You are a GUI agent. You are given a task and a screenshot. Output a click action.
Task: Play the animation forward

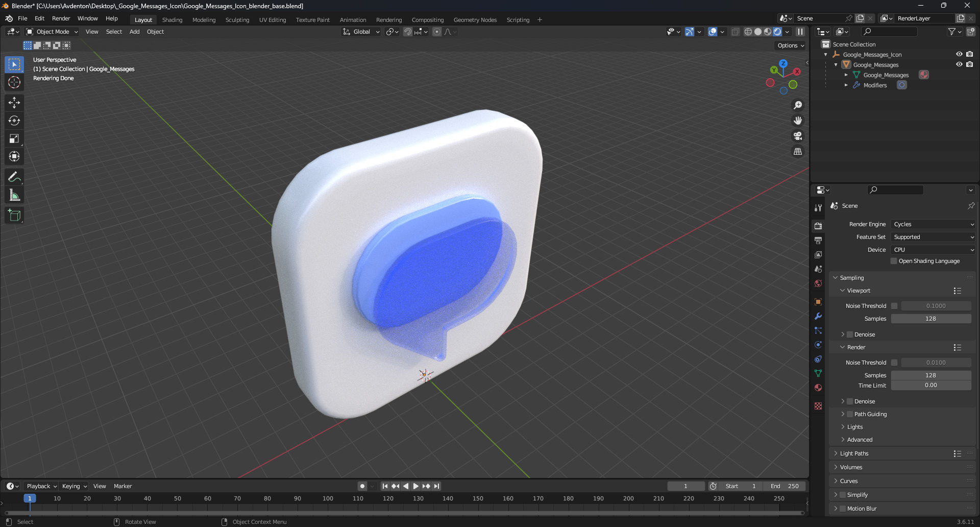click(415, 486)
